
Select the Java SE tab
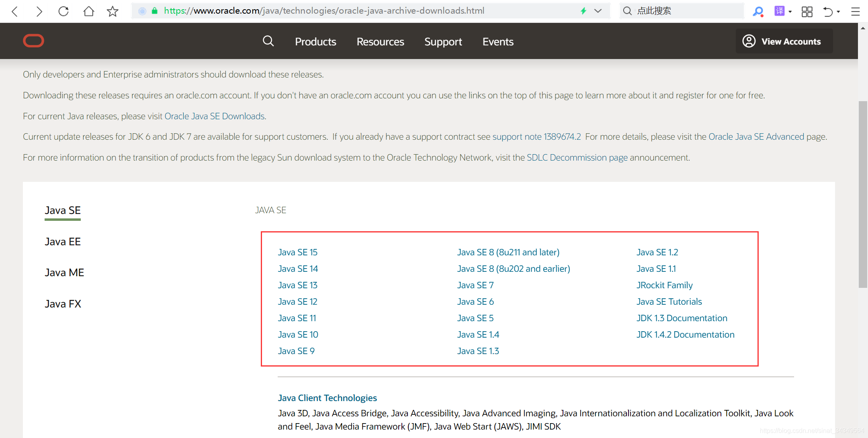click(x=63, y=210)
